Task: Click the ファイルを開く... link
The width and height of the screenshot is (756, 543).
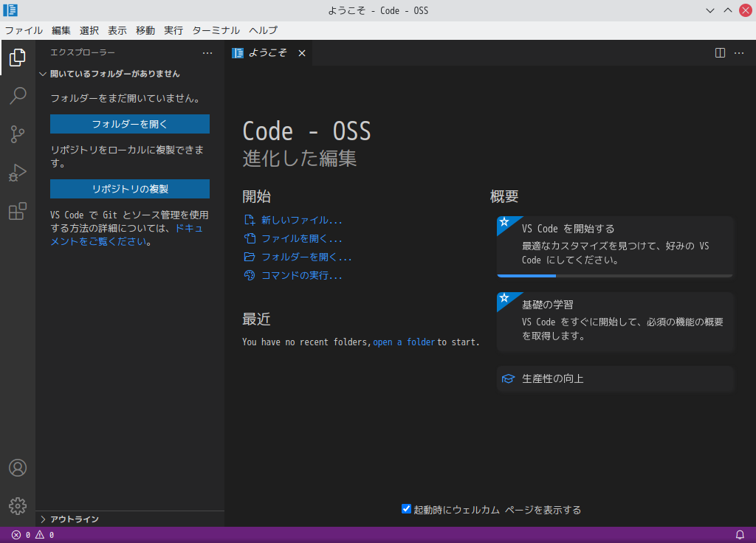Action: point(301,238)
